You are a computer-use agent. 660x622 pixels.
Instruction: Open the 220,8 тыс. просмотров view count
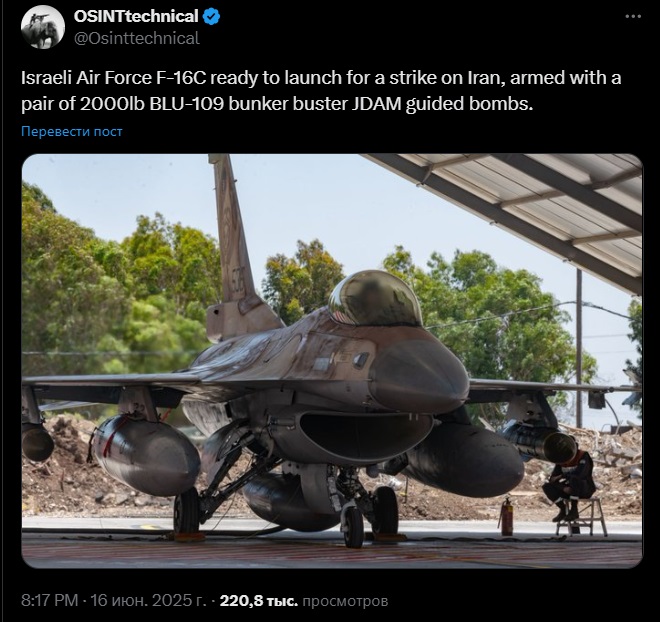tap(303, 601)
